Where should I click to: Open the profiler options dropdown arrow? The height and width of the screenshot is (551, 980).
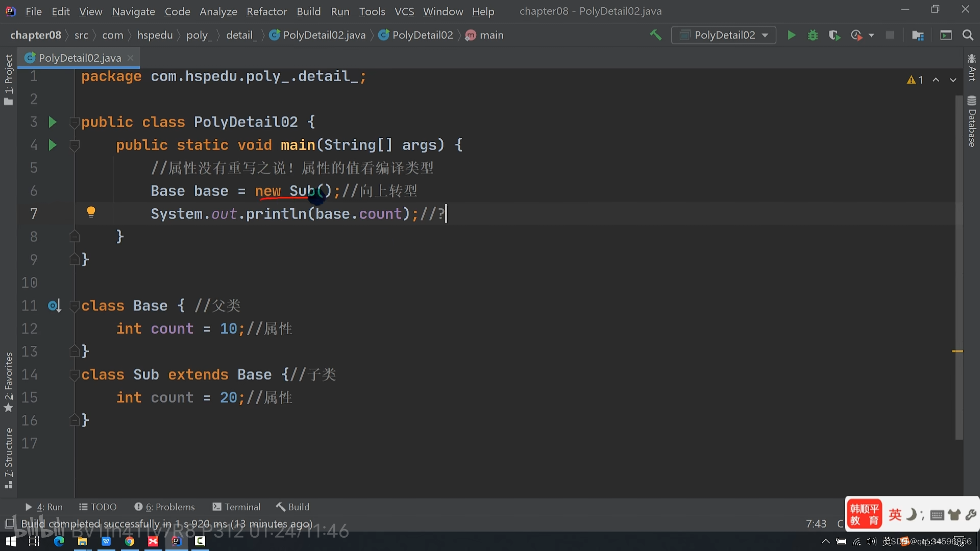871,35
